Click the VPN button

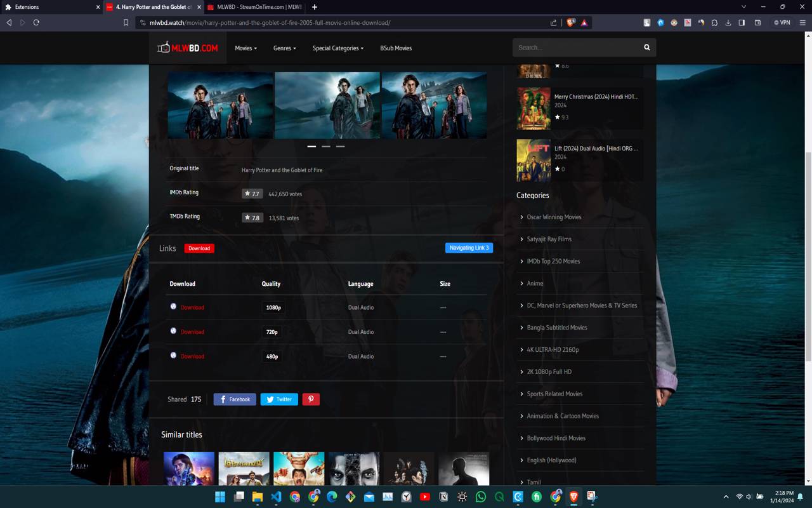click(782, 22)
